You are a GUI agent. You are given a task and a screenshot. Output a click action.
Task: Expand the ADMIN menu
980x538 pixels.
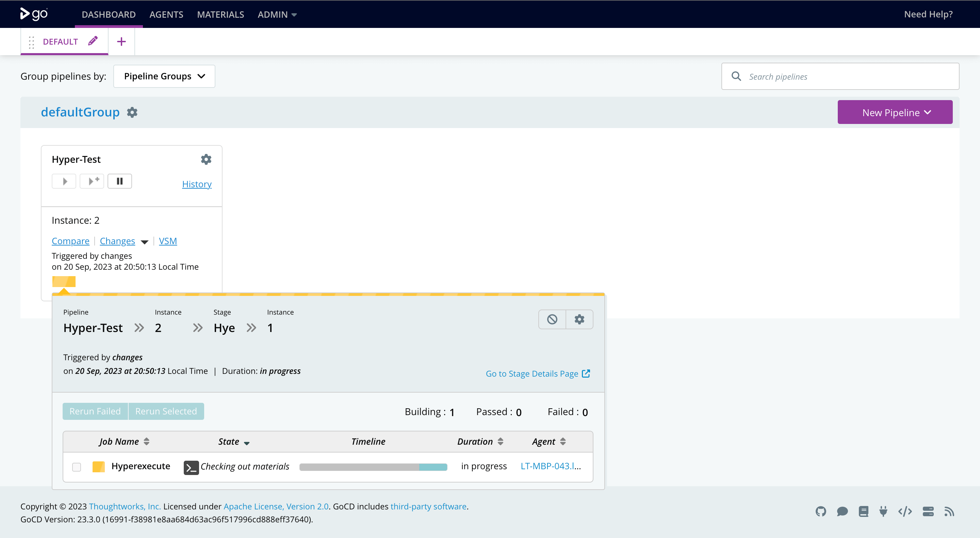(277, 14)
